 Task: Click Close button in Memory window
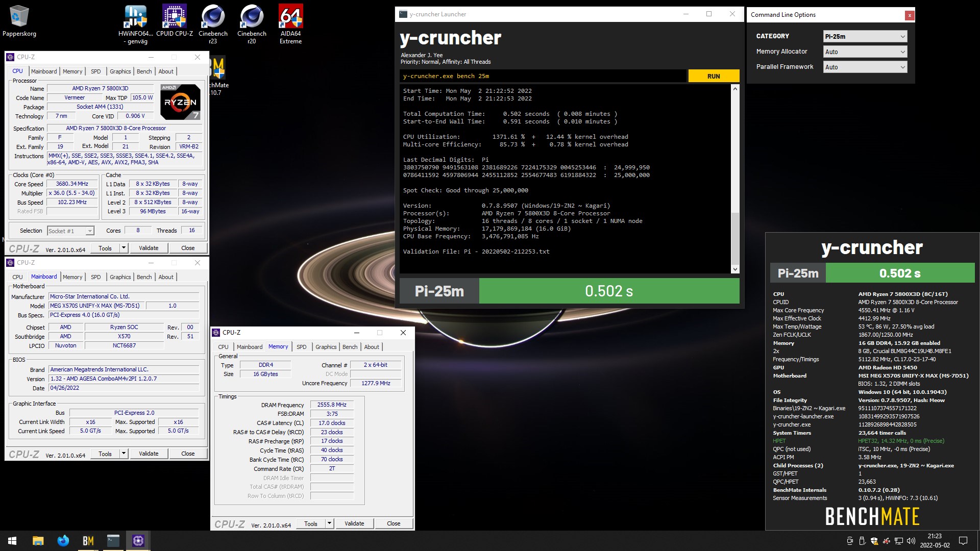click(x=394, y=523)
